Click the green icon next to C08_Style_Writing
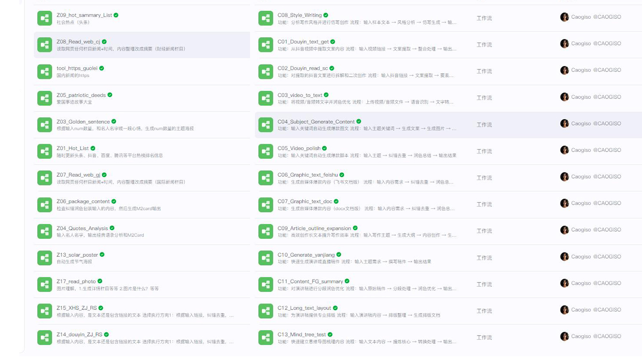 point(265,18)
